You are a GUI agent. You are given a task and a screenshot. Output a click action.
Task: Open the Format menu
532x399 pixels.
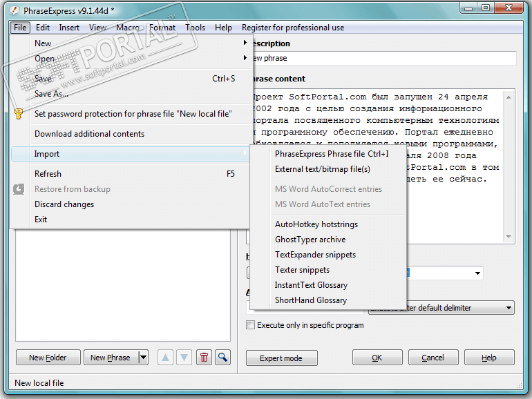[162, 28]
